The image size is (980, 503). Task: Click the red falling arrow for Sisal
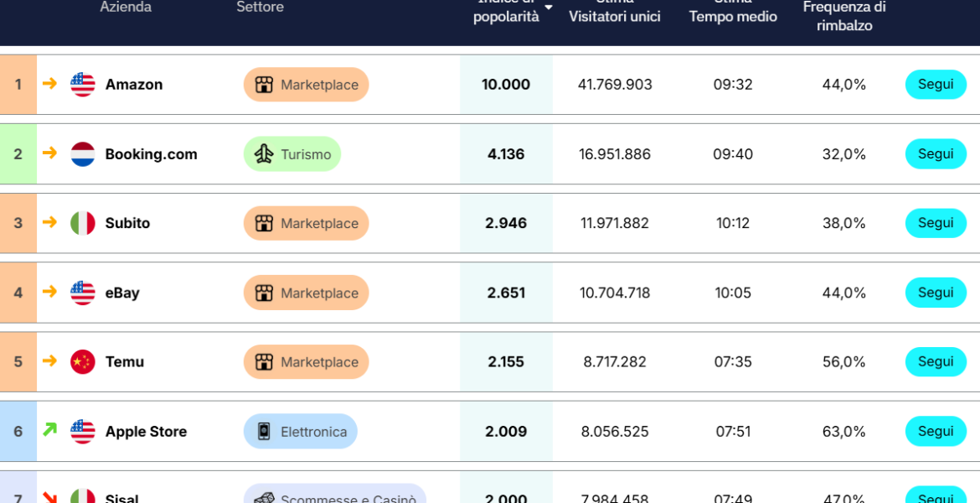click(x=49, y=497)
